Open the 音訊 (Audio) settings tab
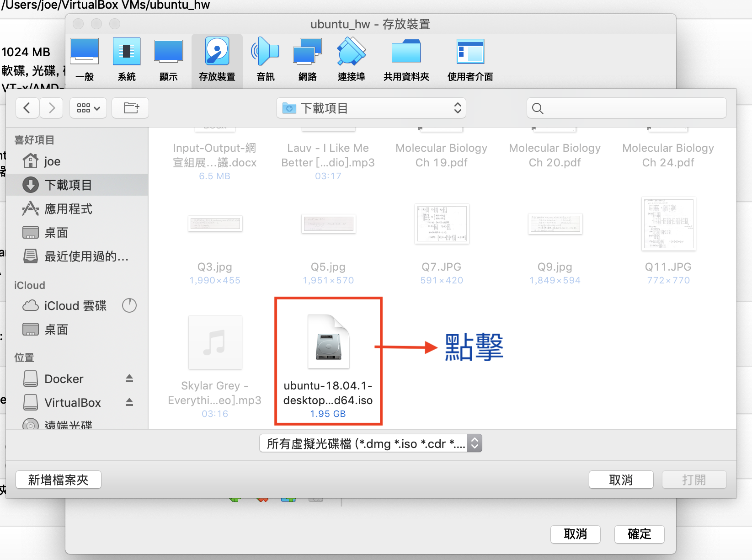 coord(266,60)
